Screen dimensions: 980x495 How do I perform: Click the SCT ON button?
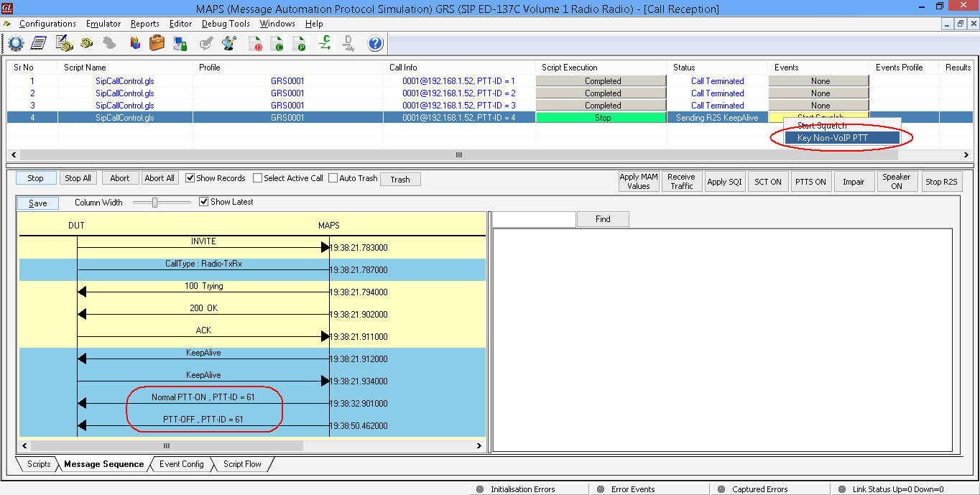coord(768,182)
